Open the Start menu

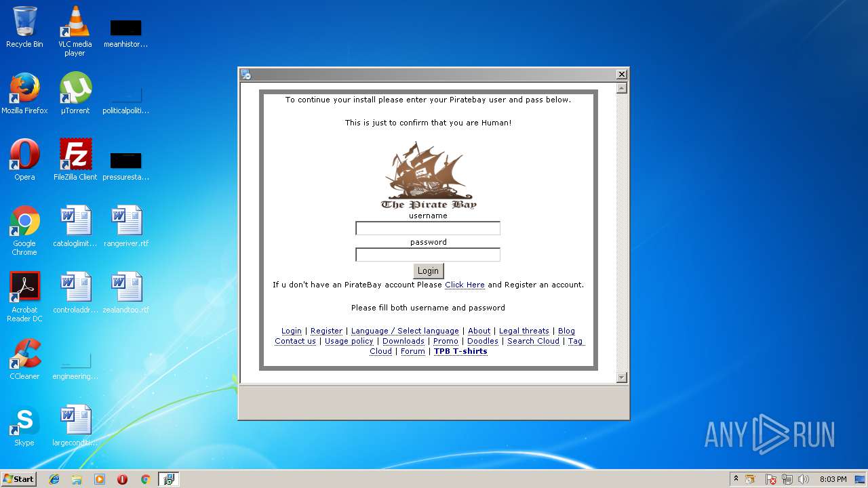tap(18, 479)
